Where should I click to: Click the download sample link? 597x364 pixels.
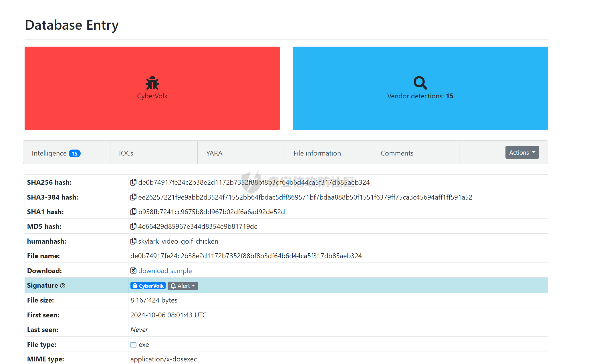pyautogui.click(x=165, y=270)
